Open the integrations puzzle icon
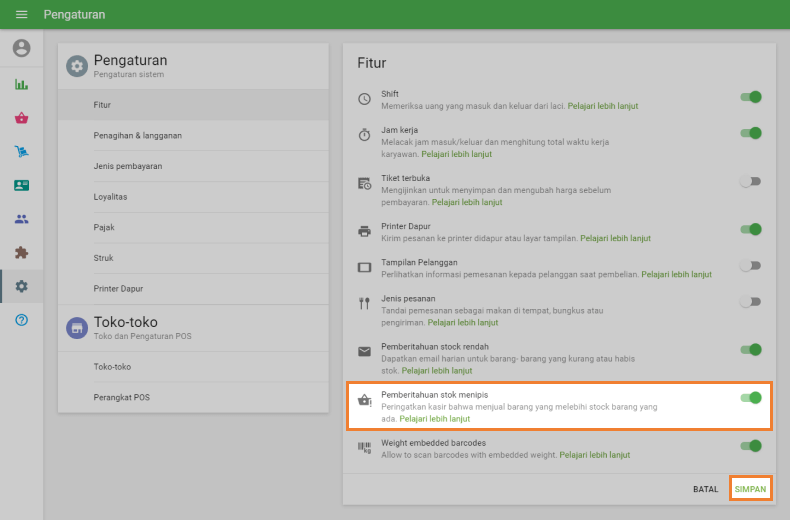 point(21,253)
